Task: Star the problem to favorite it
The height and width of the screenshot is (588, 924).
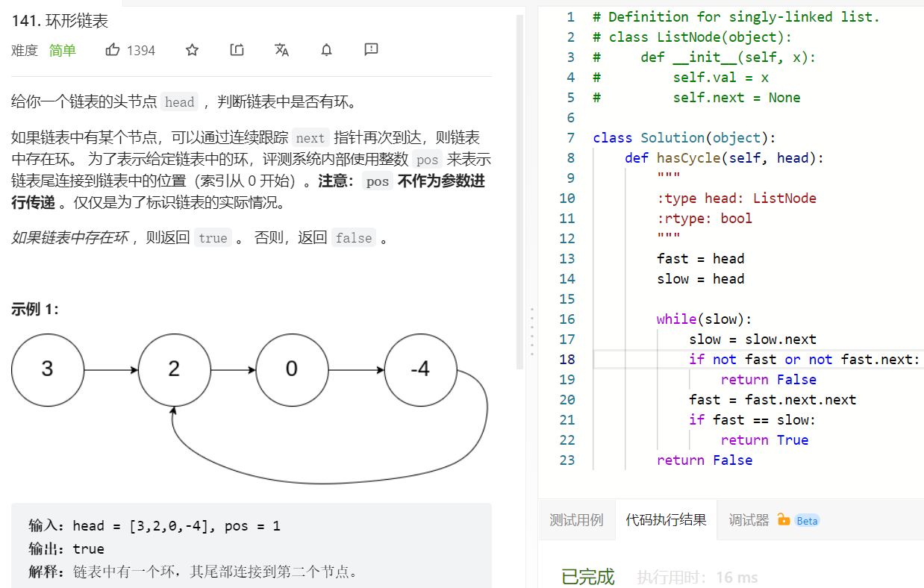Action: coord(192,49)
